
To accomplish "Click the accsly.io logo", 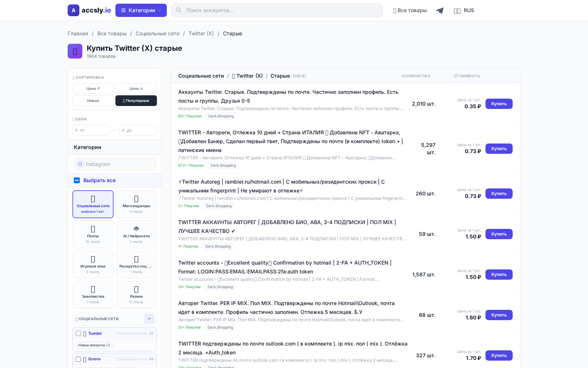I will (x=89, y=10).
